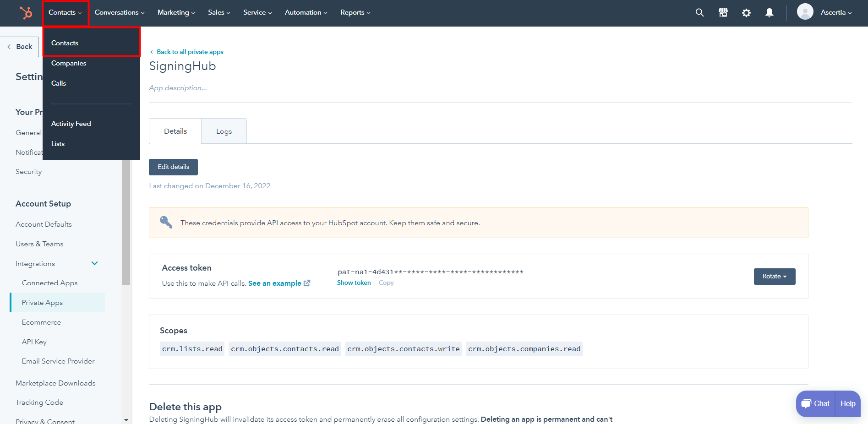This screenshot has height=424, width=868.
Task: Switch to the Details tab
Action: 175,131
